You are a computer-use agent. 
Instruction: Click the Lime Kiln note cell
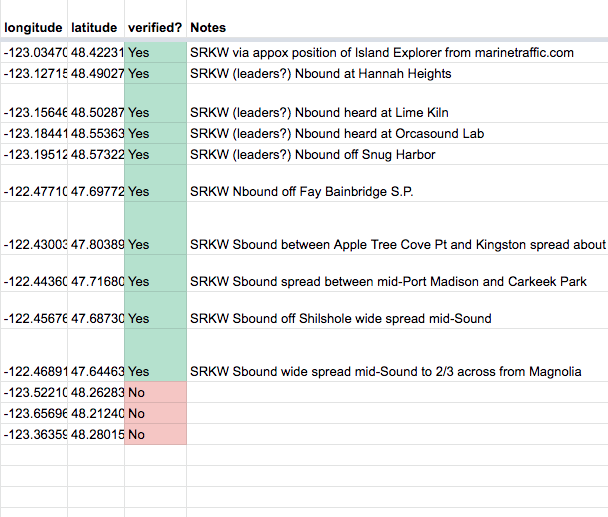point(397,103)
